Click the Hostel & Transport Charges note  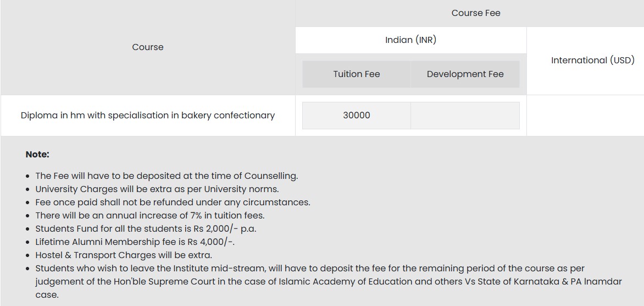124,255
